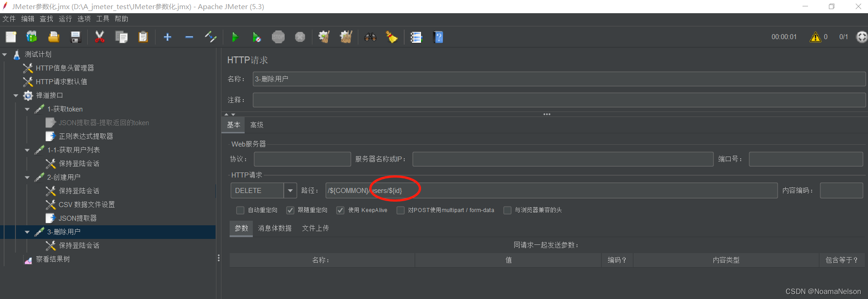This screenshot has width=868, height=299.
Task: Open the DELETE method dropdown
Action: [290, 191]
